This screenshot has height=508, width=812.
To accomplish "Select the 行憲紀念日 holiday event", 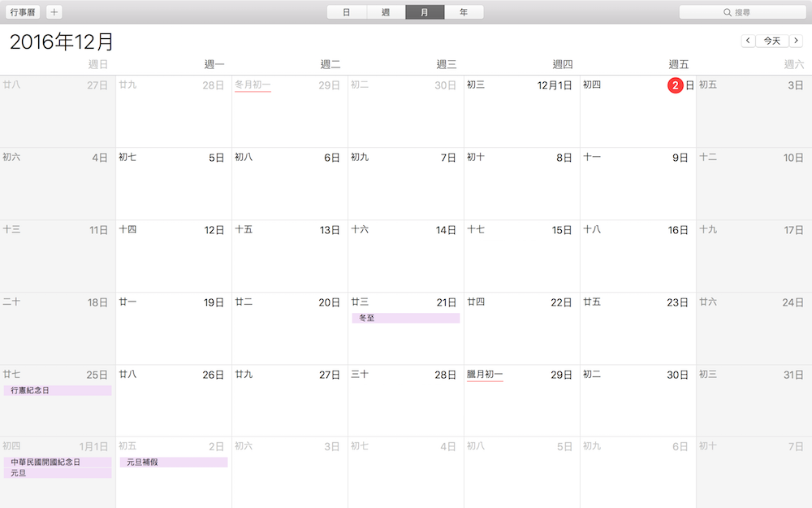I will [x=58, y=391].
